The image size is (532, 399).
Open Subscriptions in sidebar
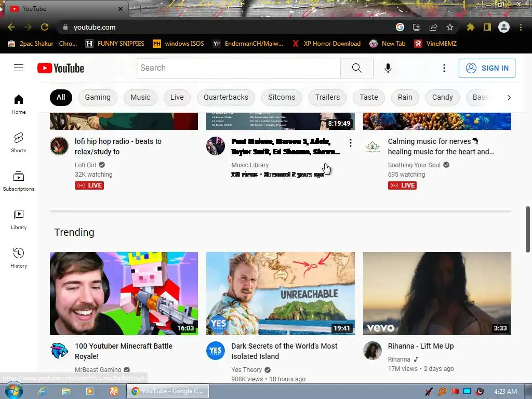click(19, 181)
